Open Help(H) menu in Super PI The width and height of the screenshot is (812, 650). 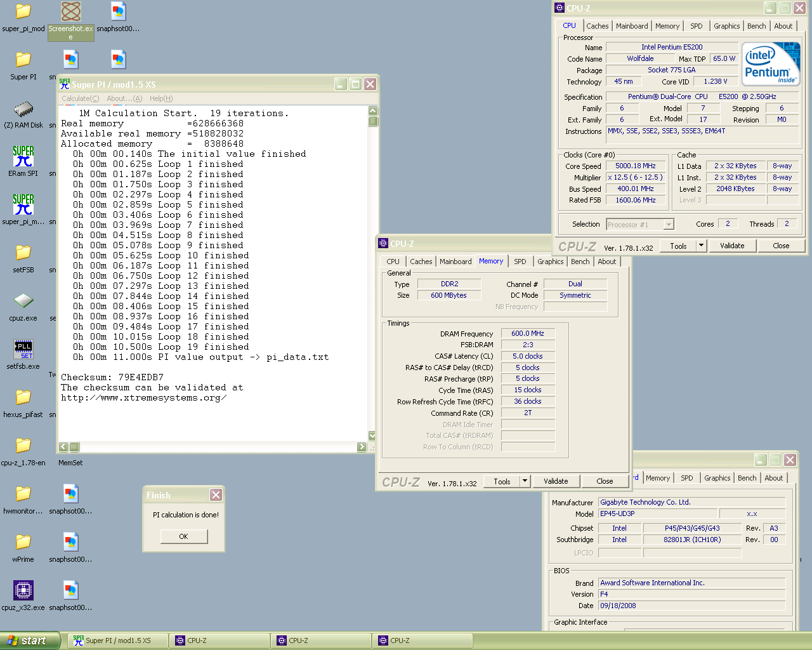[161, 98]
